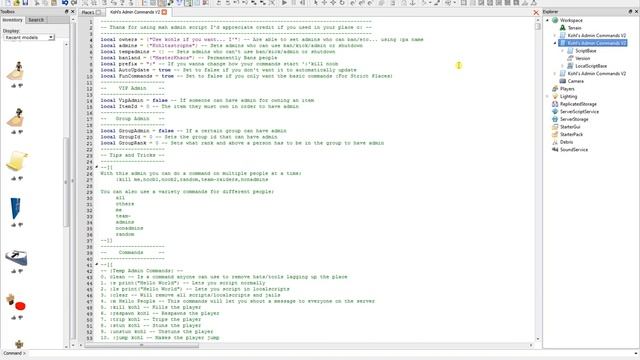640x360 pixels.
Task: Click the Debris icon in Explorer
Action: point(555,142)
